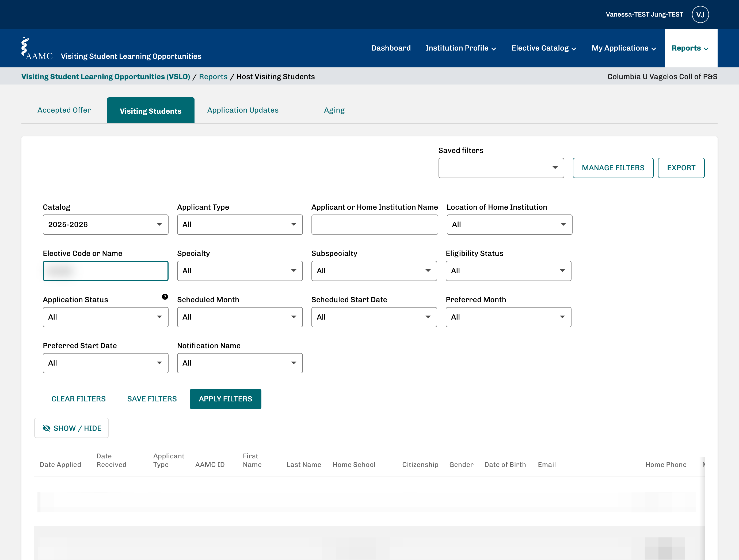Open the Saved filters dropdown

(501, 168)
